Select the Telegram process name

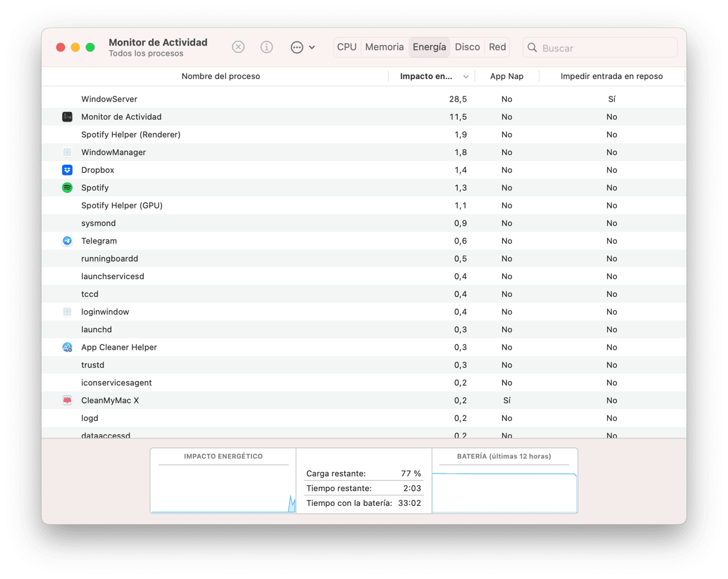[x=99, y=241]
